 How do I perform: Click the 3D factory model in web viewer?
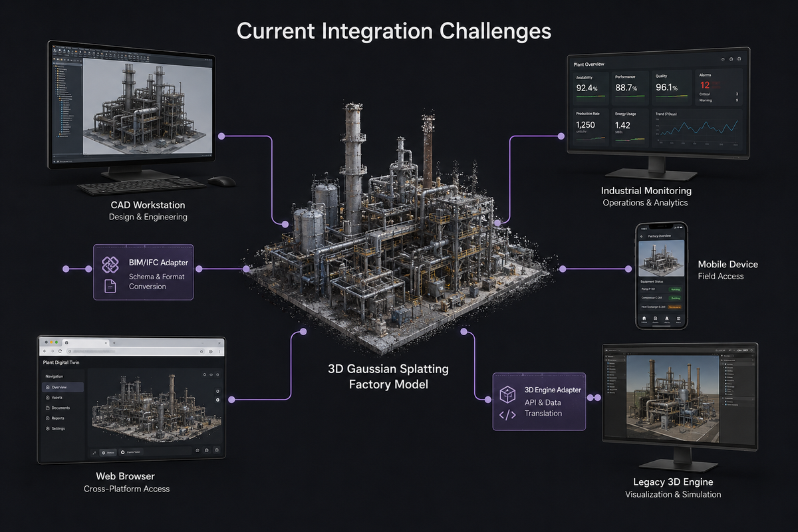[156, 407]
